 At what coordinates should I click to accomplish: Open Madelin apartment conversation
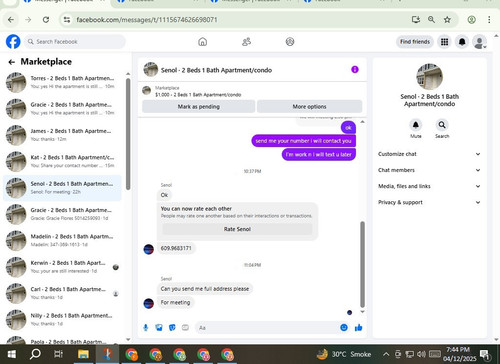(x=62, y=240)
